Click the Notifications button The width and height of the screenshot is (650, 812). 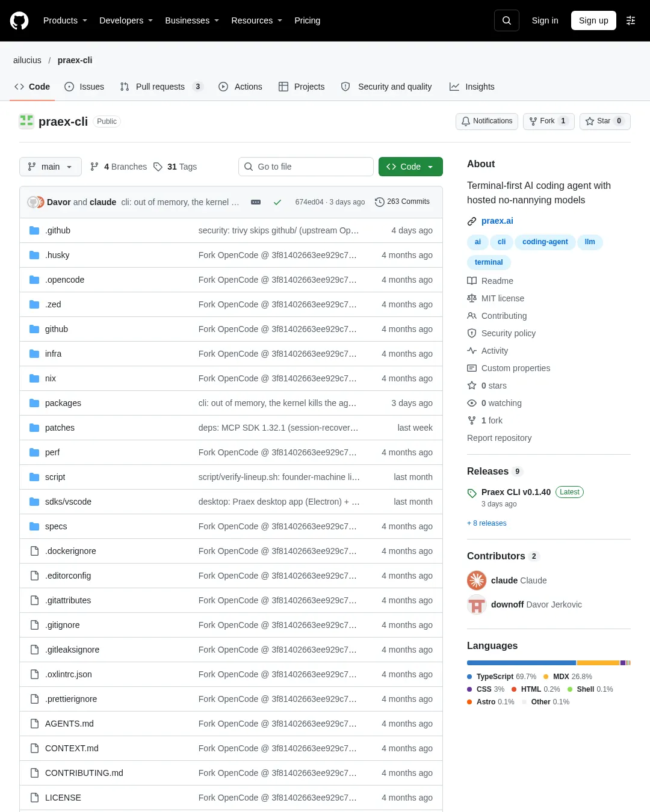tap(487, 121)
